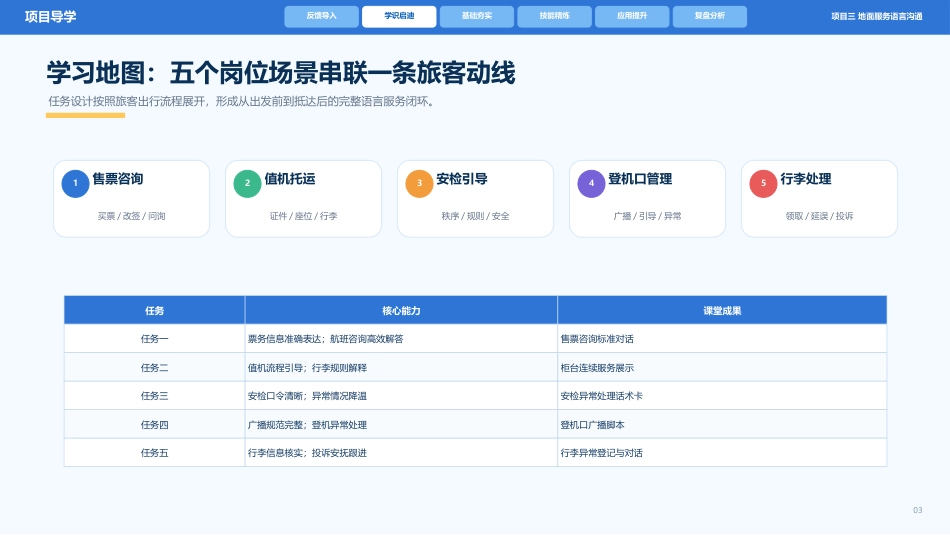Select the 登机口管理 card title

[x=640, y=179]
